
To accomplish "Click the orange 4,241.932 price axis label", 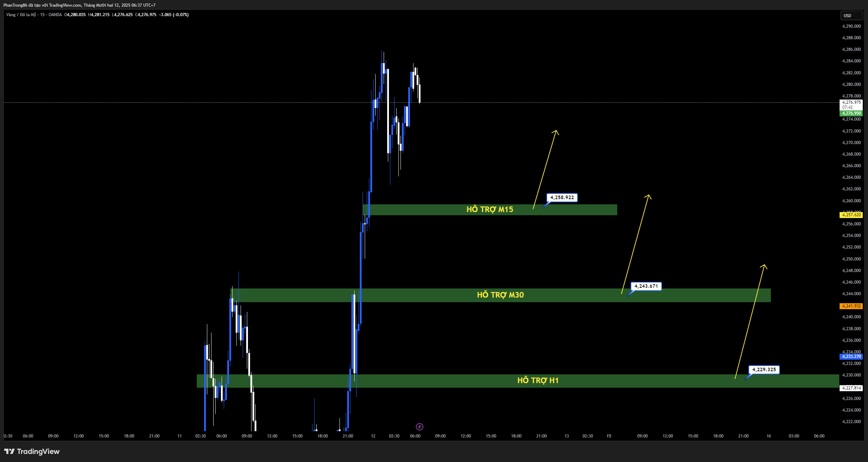I will click(x=852, y=306).
